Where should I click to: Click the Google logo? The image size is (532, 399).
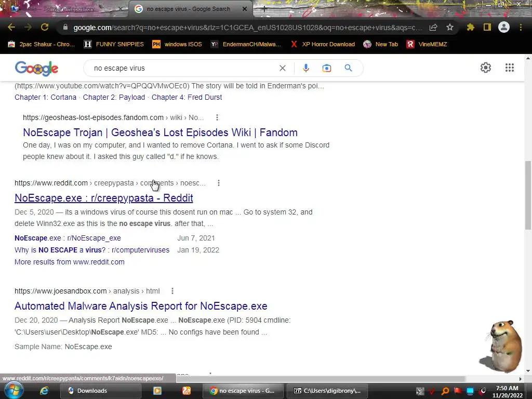pyautogui.click(x=37, y=68)
